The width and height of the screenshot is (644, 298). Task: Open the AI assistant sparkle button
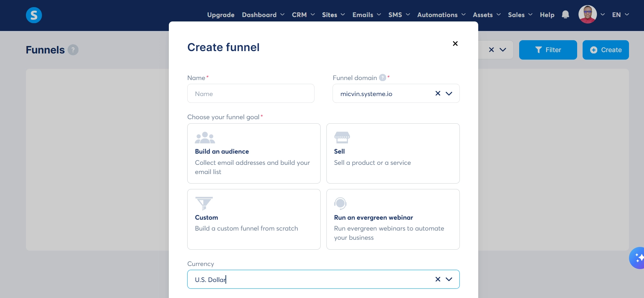(x=637, y=258)
